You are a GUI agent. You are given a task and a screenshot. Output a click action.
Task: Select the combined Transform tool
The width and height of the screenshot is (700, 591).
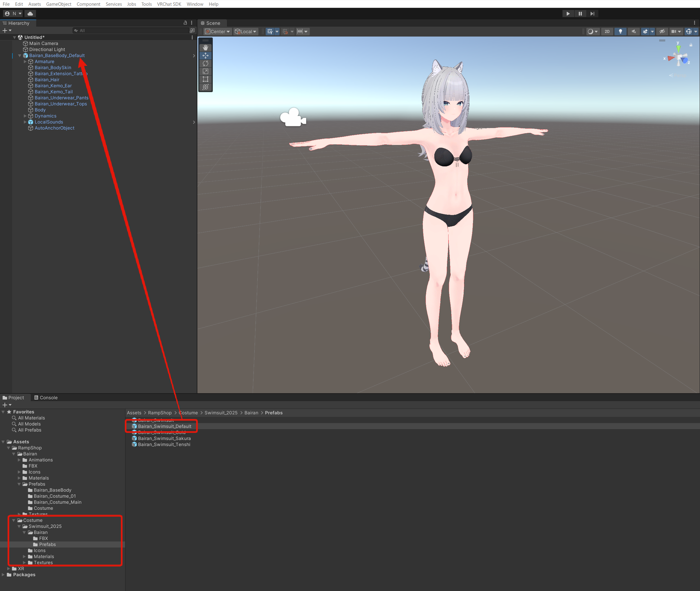[x=206, y=87]
